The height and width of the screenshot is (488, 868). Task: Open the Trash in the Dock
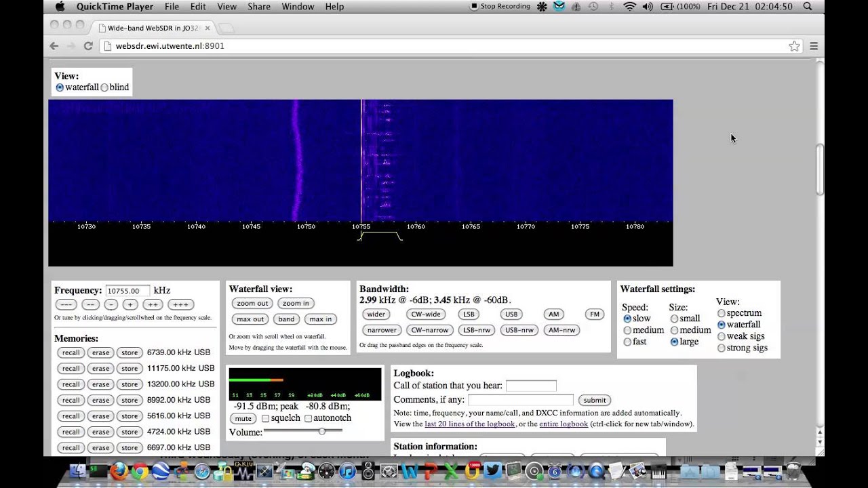click(x=793, y=470)
